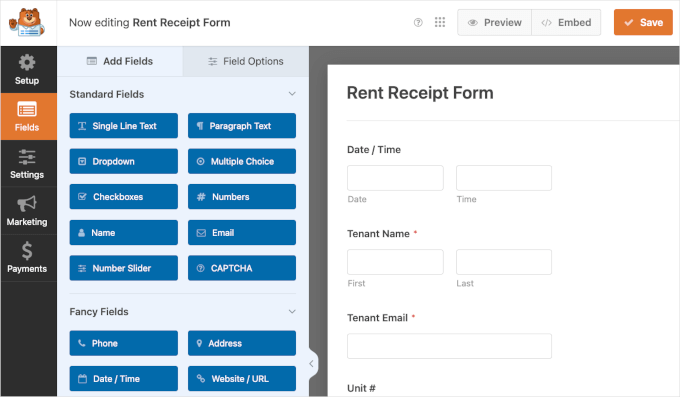This screenshot has height=397, width=680.
Task: Save the Rent Receipt Form
Action: point(643,22)
